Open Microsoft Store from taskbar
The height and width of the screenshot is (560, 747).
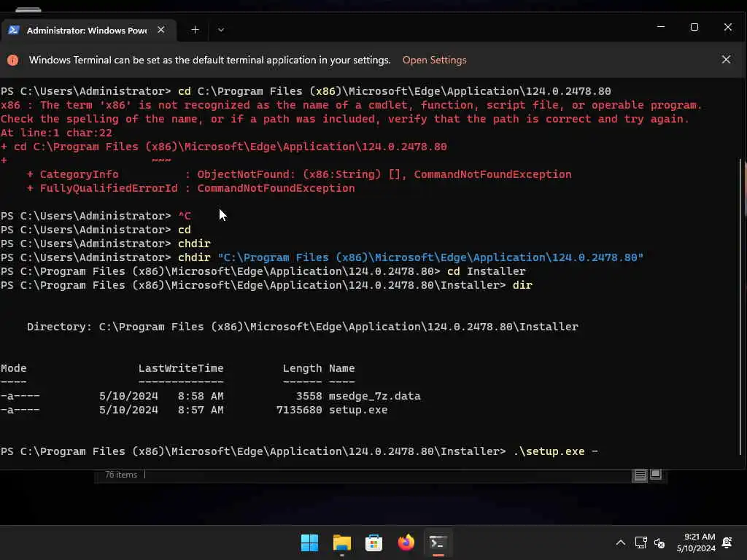click(x=374, y=542)
